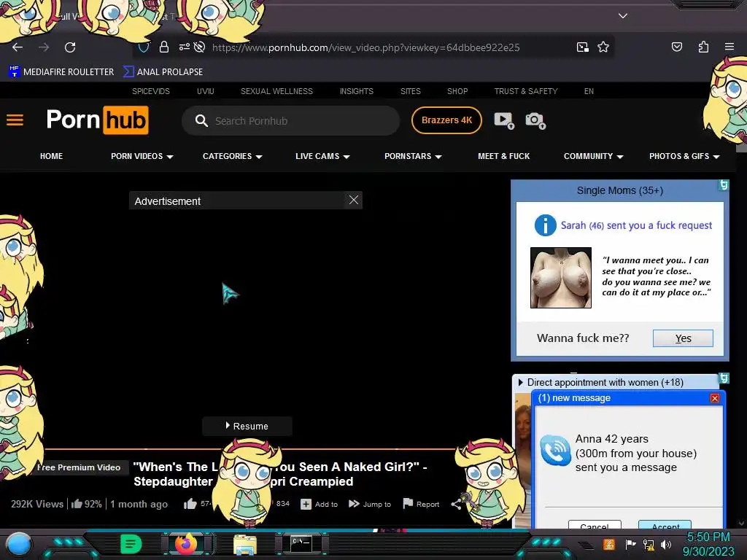
Task: Click the taskbar clock showing 5:50 PM
Action: pyautogui.click(x=708, y=537)
